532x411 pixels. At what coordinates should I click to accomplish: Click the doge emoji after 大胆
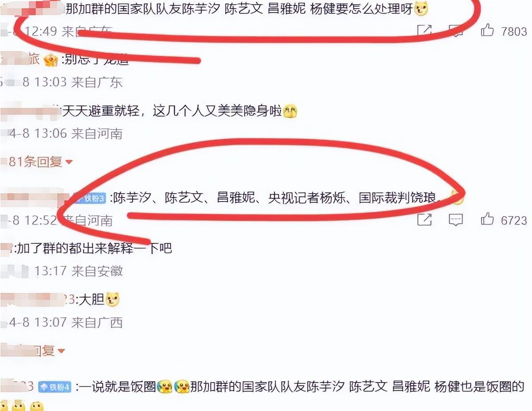pos(113,300)
